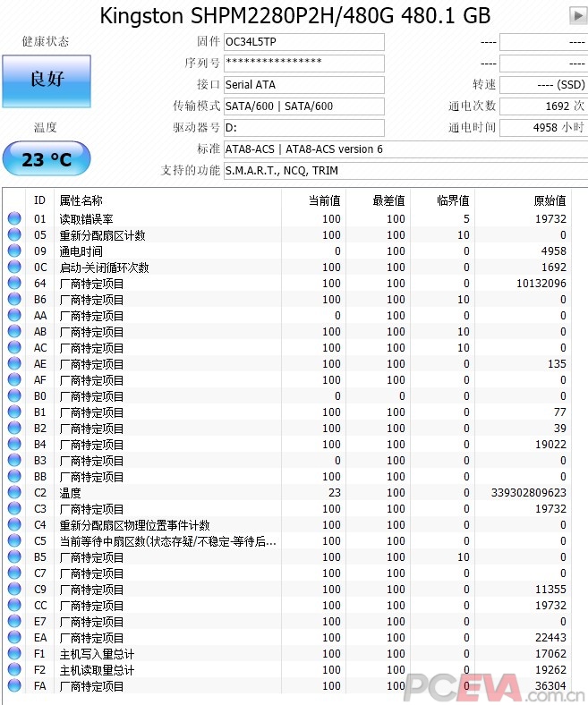Click the status orb for ID AE
Image resolution: width=588 pixels, height=705 pixels.
14,363
